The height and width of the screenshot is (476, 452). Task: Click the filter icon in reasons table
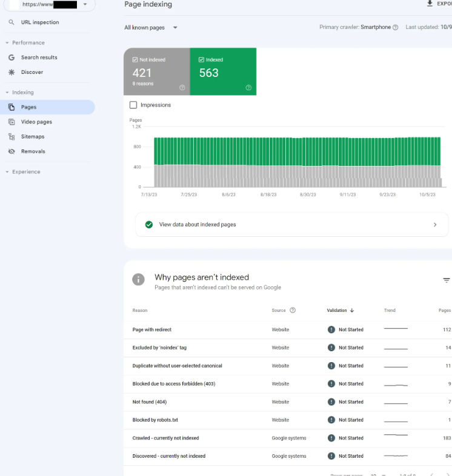click(447, 280)
